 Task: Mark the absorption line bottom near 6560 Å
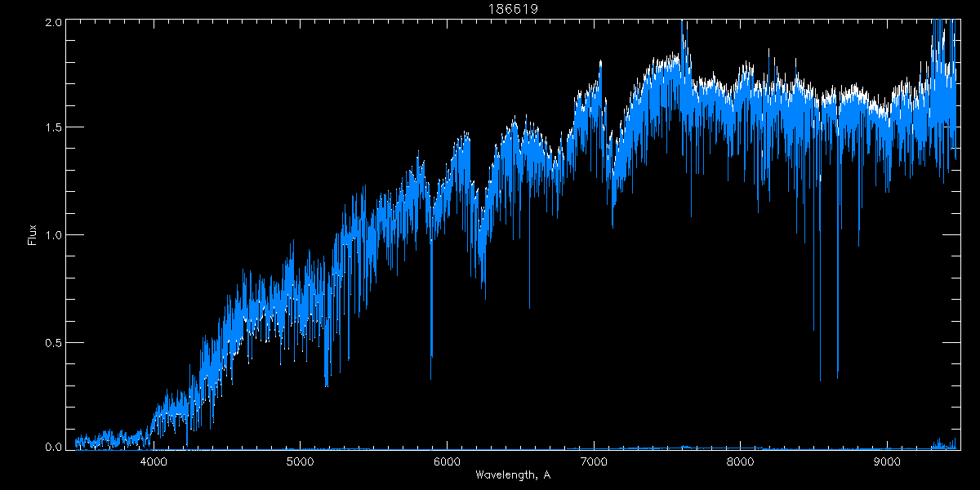(529, 308)
